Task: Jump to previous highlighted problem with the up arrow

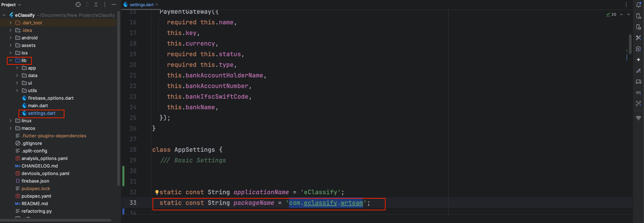Action: 621,14
